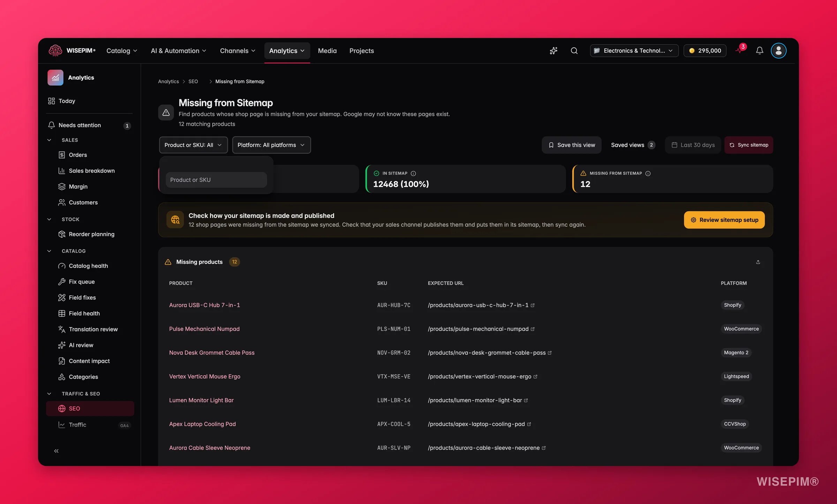
Task: Expand the Channels menu
Action: (x=237, y=51)
